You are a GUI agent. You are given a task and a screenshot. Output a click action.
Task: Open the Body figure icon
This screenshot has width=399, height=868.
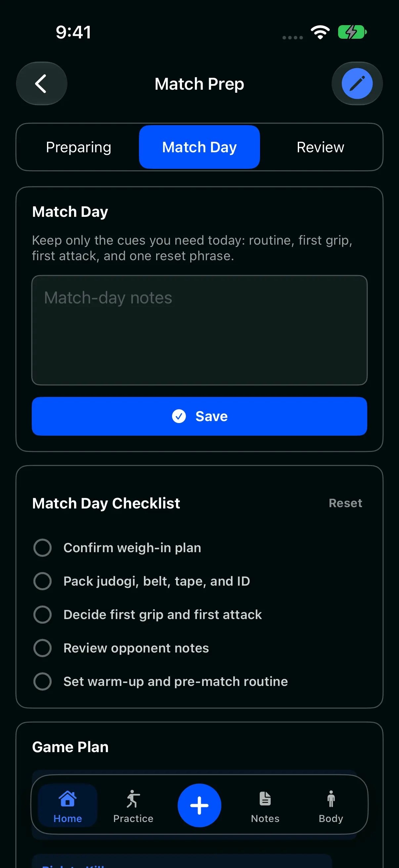click(331, 798)
